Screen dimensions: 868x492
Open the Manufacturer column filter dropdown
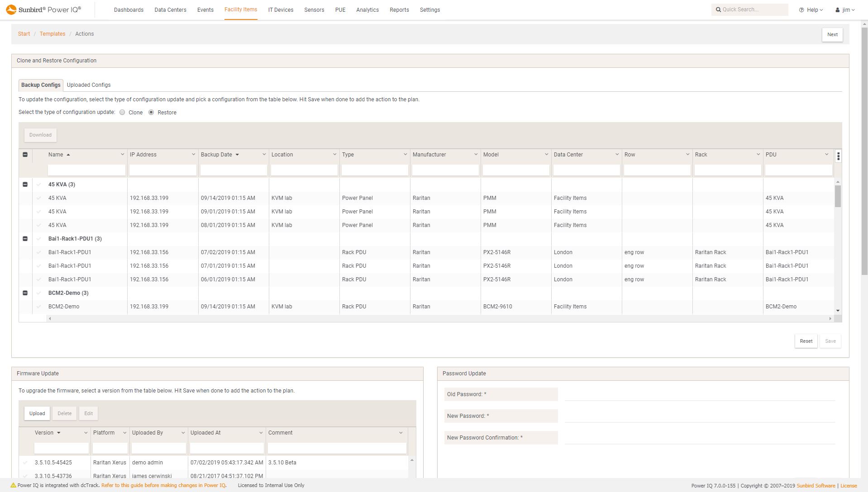pyautogui.click(x=475, y=154)
